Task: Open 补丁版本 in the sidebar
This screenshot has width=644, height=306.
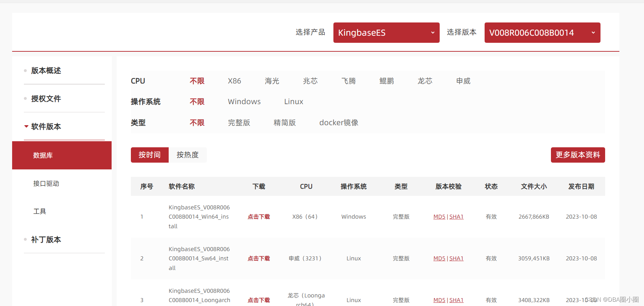Action: pos(46,240)
